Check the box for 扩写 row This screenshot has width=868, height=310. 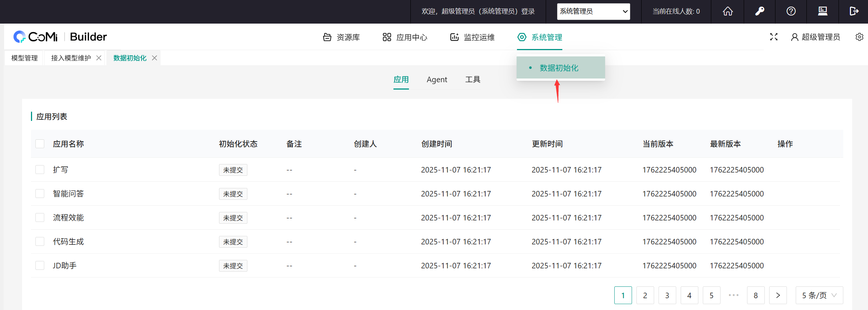point(40,170)
